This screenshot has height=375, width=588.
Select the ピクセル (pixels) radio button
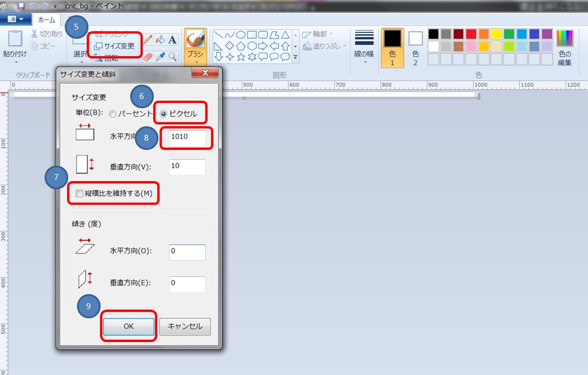164,114
